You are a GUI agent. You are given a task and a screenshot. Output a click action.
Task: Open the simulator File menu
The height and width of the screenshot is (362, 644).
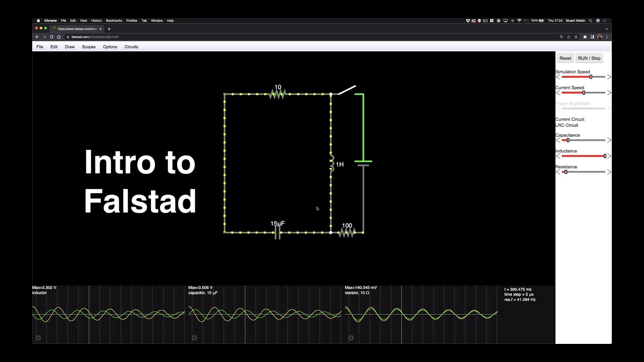point(40,47)
